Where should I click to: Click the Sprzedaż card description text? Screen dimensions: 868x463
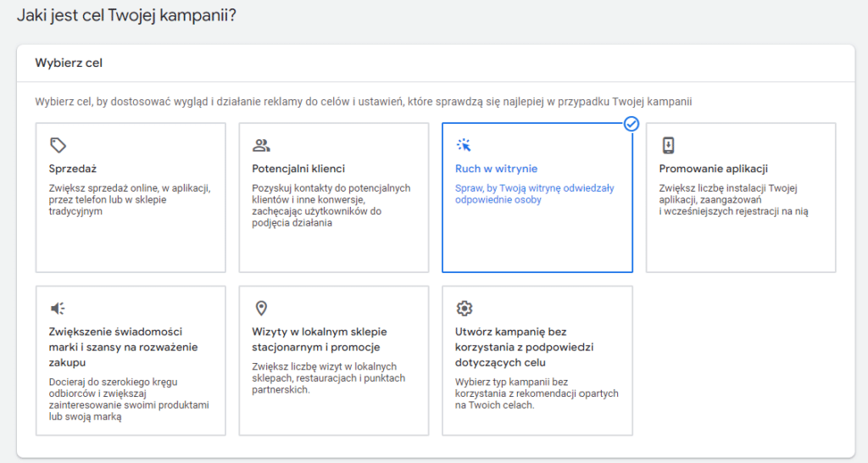[x=129, y=199]
